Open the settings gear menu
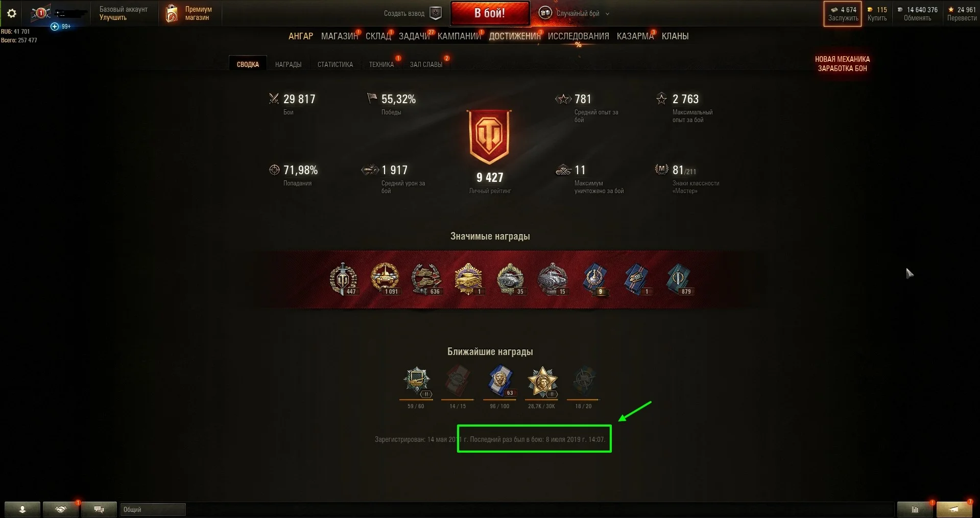Image resolution: width=980 pixels, height=518 pixels. click(12, 13)
